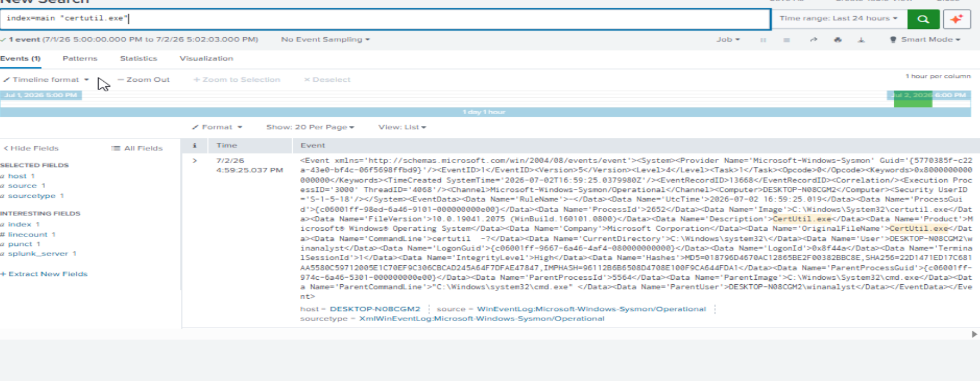Click the SELECTED FIELDS heading
Image resolution: width=980 pixels, height=381 pixels.
click(35, 165)
